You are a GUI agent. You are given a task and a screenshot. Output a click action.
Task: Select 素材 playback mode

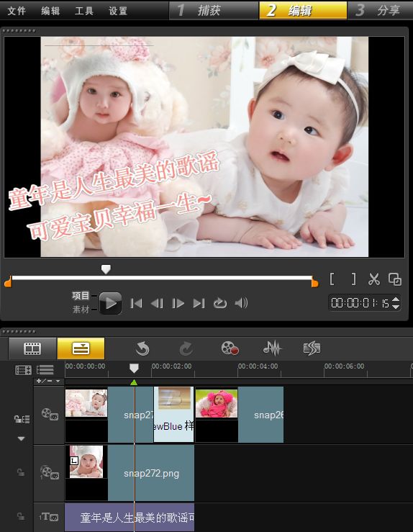click(81, 309)
